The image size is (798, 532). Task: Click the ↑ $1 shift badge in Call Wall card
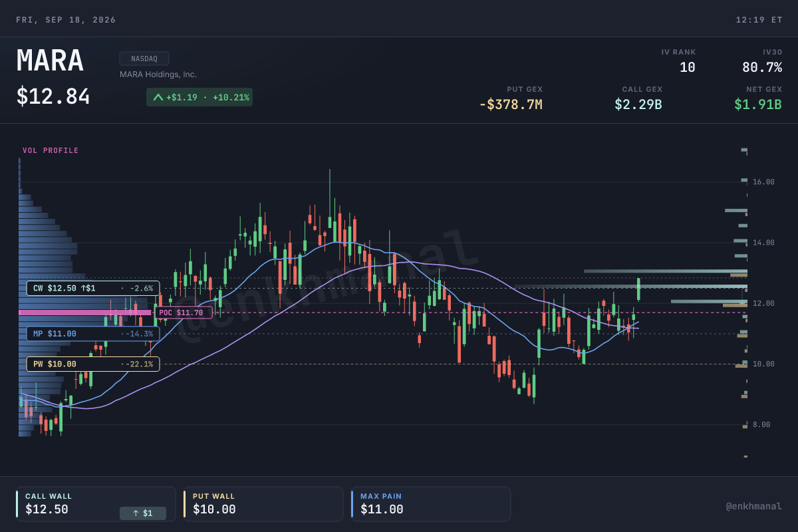143,513
